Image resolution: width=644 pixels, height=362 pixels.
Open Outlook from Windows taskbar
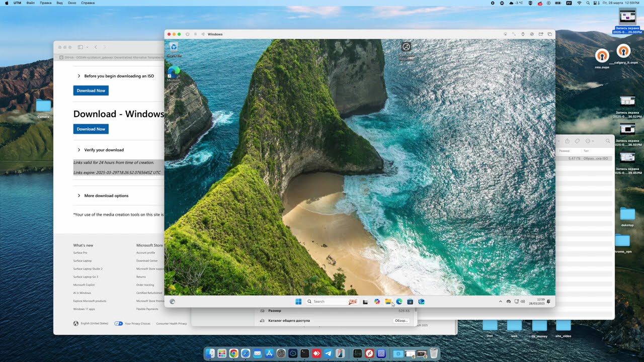(x=421, y=302)
